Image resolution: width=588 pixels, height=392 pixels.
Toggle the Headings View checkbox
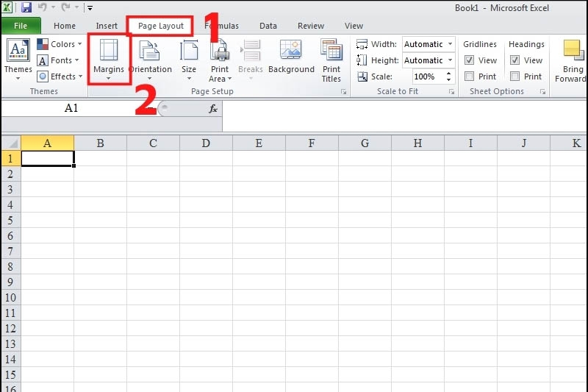click(515, 60)
